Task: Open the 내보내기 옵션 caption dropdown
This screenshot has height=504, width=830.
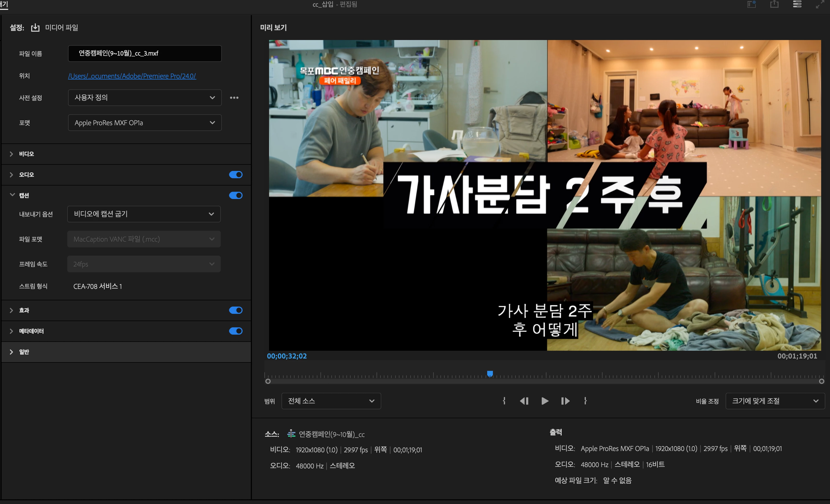Action: click(x=144, y=214)
